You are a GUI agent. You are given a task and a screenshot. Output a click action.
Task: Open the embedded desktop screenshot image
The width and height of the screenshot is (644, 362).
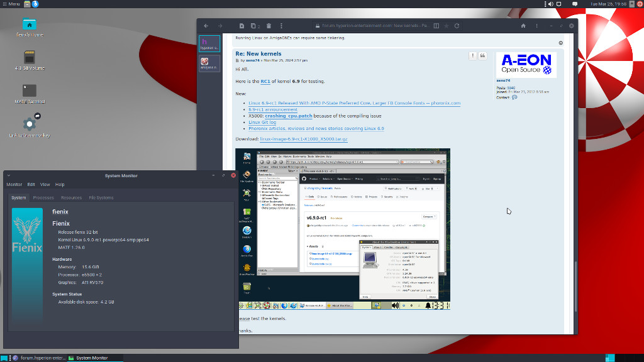click(343, 229)
